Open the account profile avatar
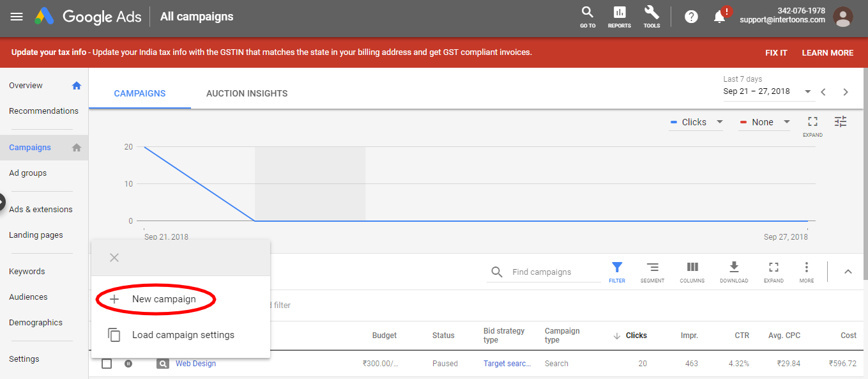The width and height of the screenshot is (868, 379). tap(843, 17)
